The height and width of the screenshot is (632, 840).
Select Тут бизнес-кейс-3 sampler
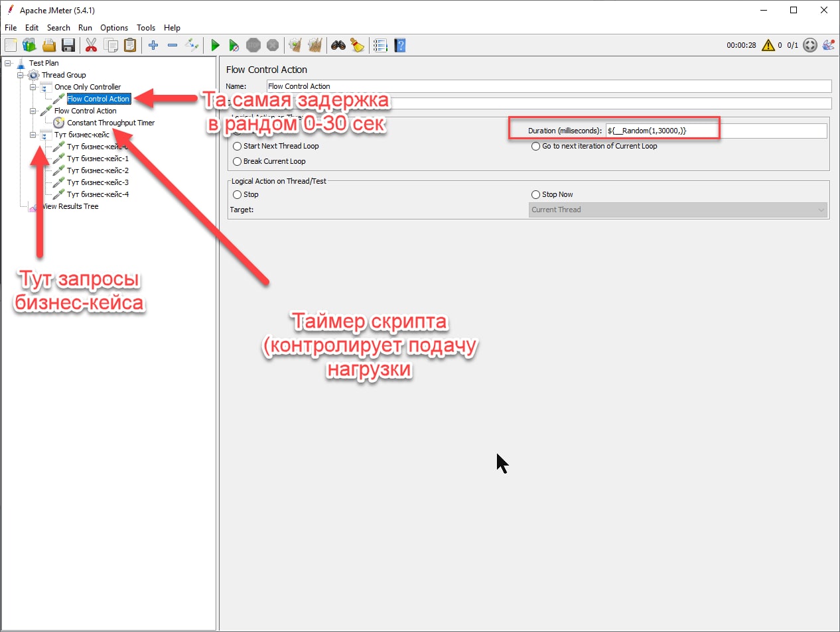coord(98,182)
